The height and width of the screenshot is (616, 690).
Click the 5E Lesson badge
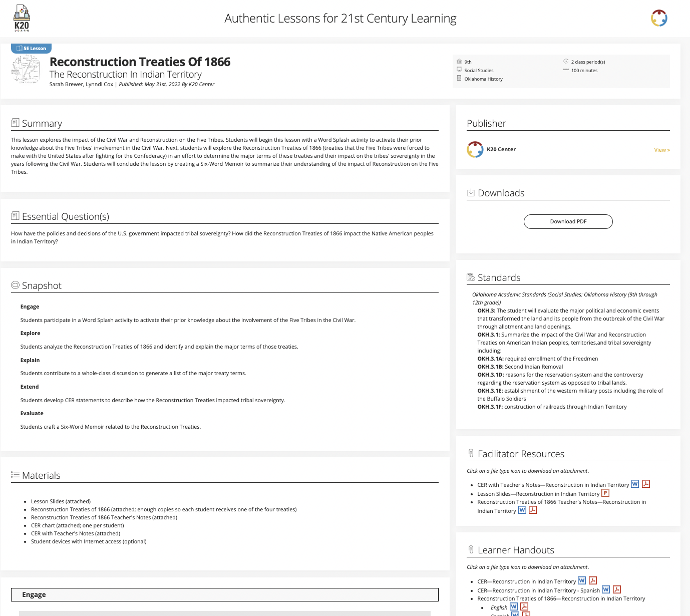pos(32,49)
